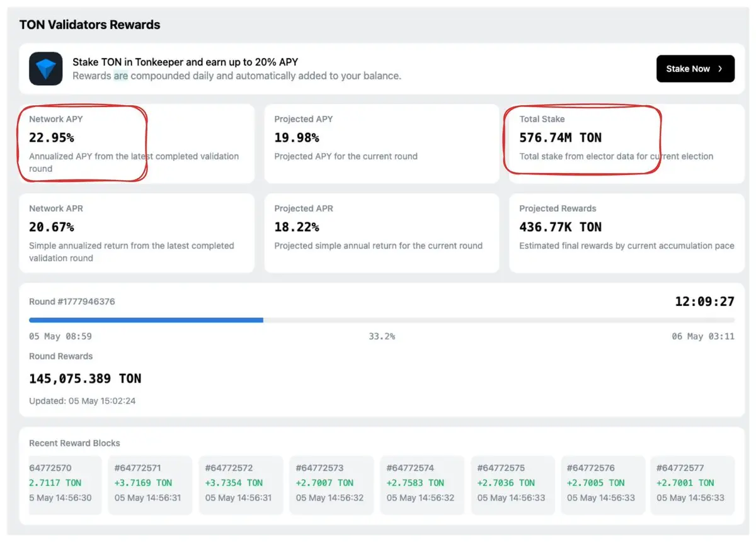Screen dimensions: 756x542
Task: Click the Network APR 20.67% card
Action: 137,233
